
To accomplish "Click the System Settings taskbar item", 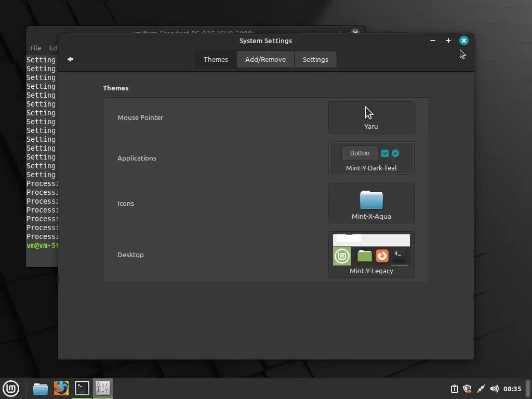I will (102, 389).
